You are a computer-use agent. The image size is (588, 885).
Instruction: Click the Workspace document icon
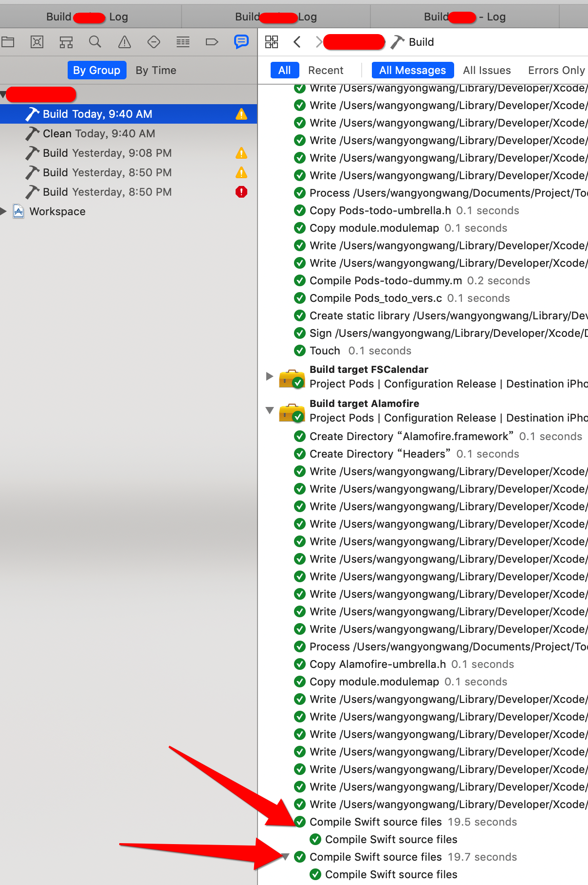click(18, 211)
